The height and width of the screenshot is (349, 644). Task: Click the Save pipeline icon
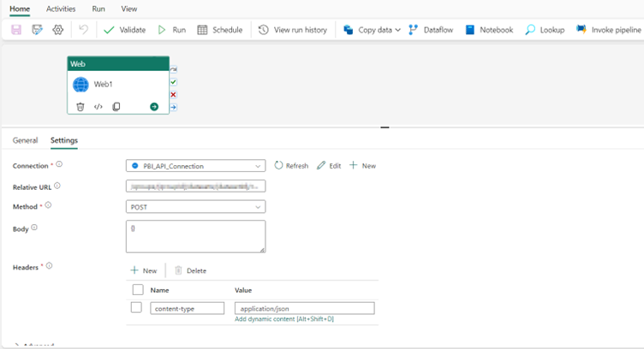16,30
